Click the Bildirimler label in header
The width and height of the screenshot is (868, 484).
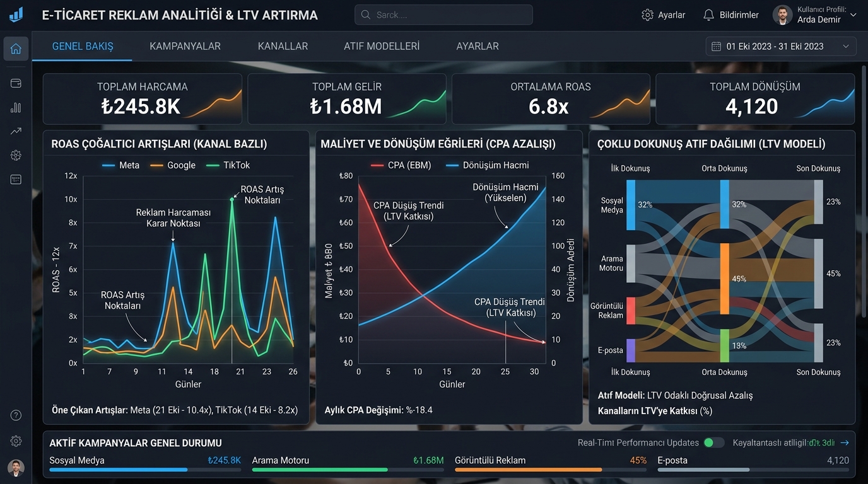pyautogui.click(x=739, y=14)
